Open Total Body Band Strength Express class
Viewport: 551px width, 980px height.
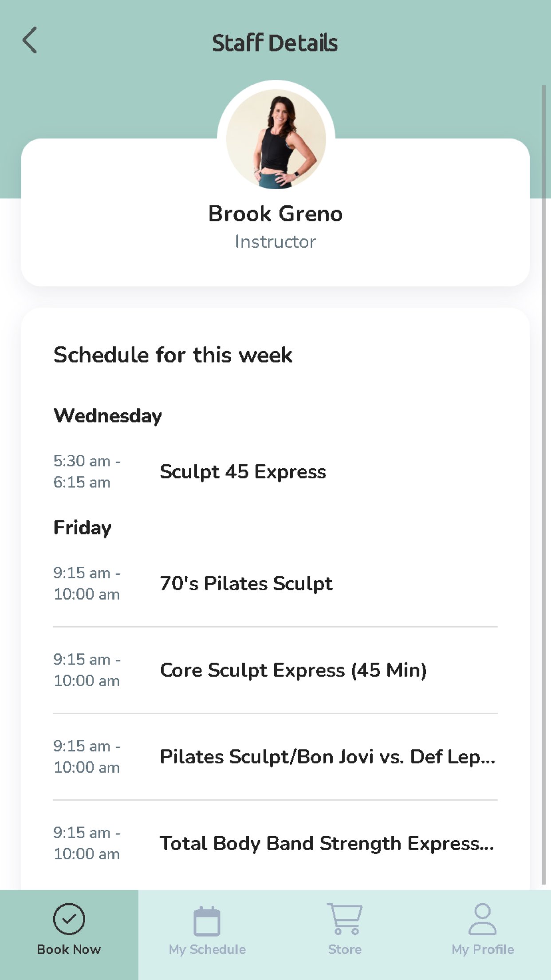pyautogui.click(x=327, y=843)
